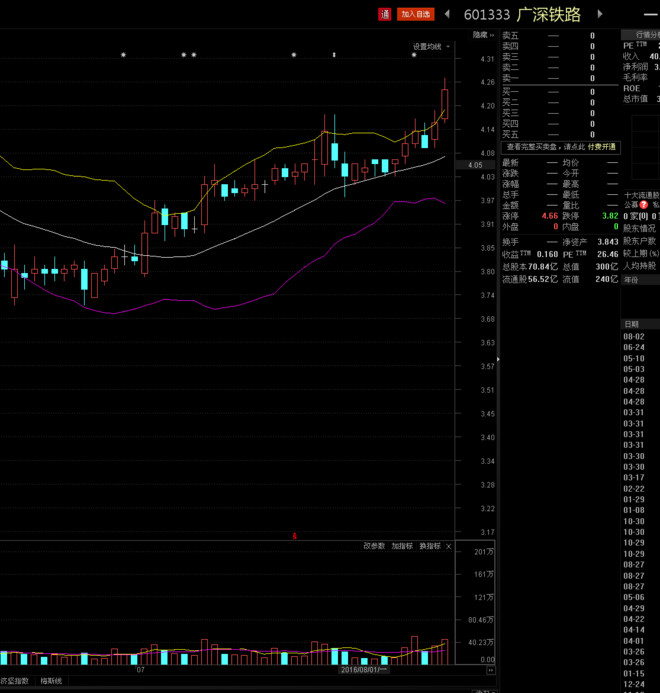Viewport: 660px width, 693px height.
Task: Click the 涨停 value 4.66
Action: coord(550,216)
